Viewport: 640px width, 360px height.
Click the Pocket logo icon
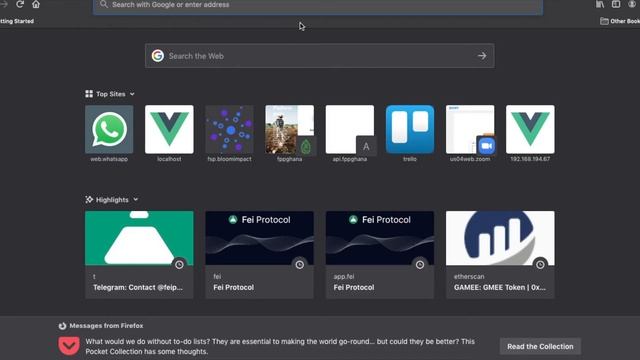(x=69, y=346)
